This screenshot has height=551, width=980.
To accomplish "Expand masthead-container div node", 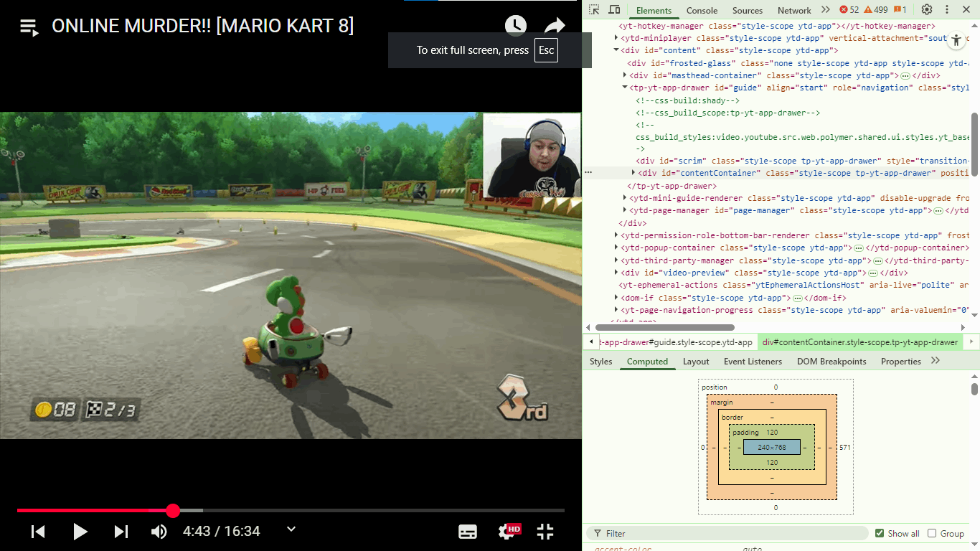I will click(626, 75).
